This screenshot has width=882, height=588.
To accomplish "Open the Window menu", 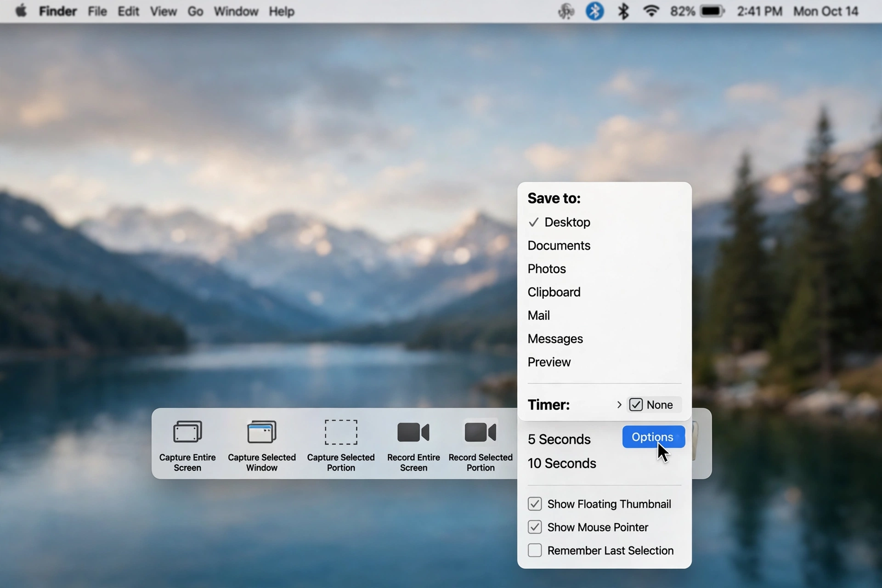I will coord(236,11).
